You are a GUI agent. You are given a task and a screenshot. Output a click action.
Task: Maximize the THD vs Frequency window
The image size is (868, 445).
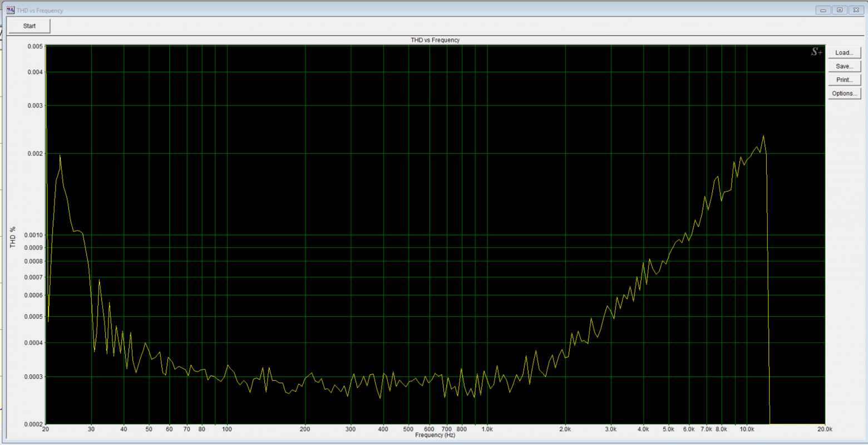point(840,10)
